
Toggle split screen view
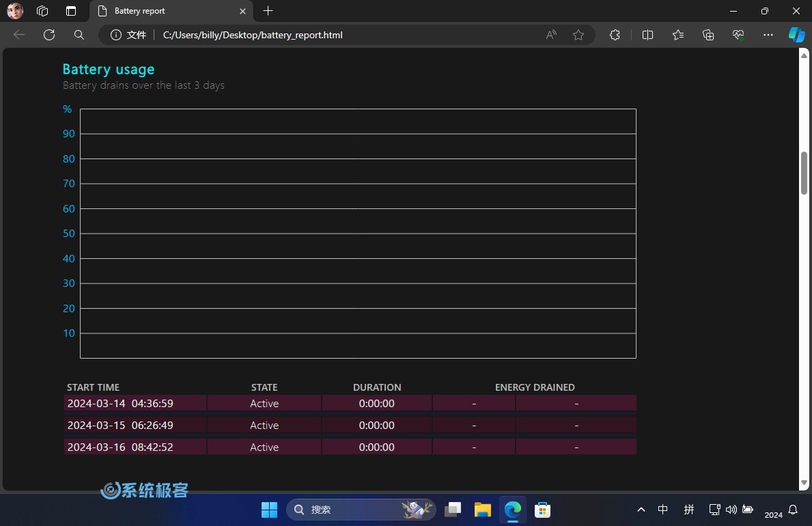648,35
